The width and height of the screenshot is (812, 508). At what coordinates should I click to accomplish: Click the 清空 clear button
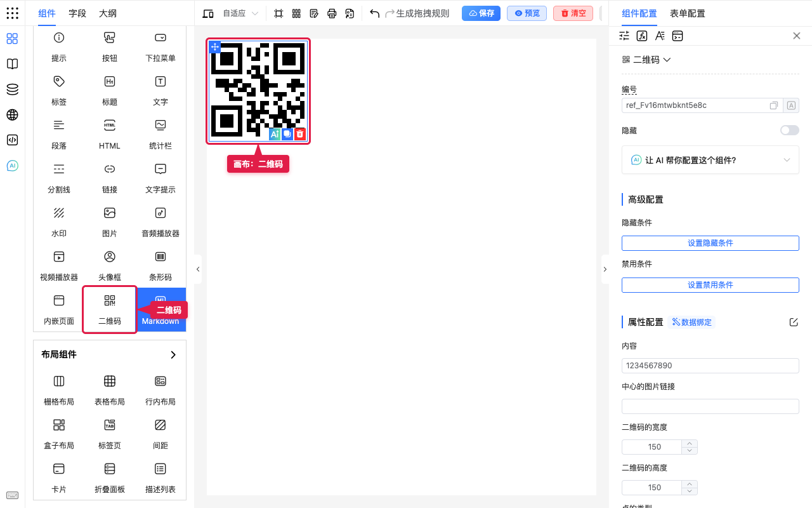[x=573, y=13]
